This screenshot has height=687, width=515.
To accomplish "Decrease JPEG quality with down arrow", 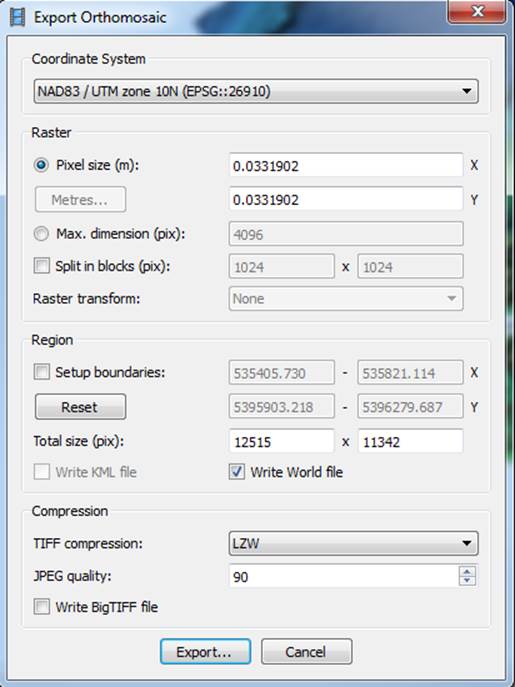I will [x=467, y=581].
